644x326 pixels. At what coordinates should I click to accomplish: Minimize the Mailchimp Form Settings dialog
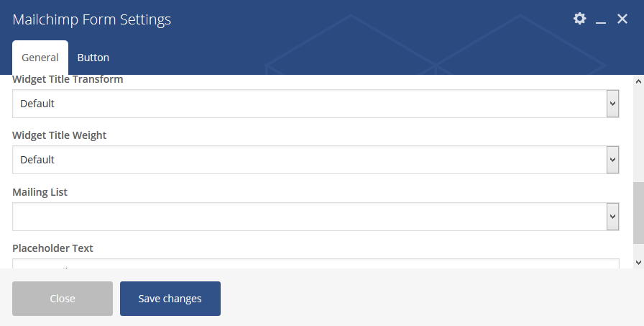pos(601,20)
